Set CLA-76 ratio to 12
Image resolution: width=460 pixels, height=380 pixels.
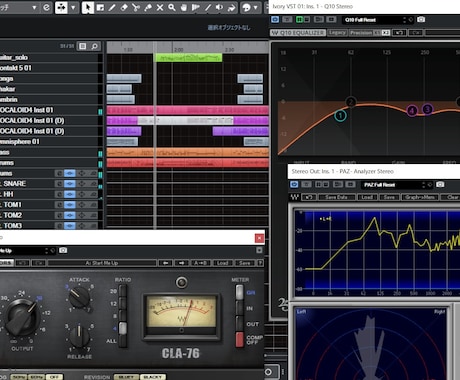123,304
